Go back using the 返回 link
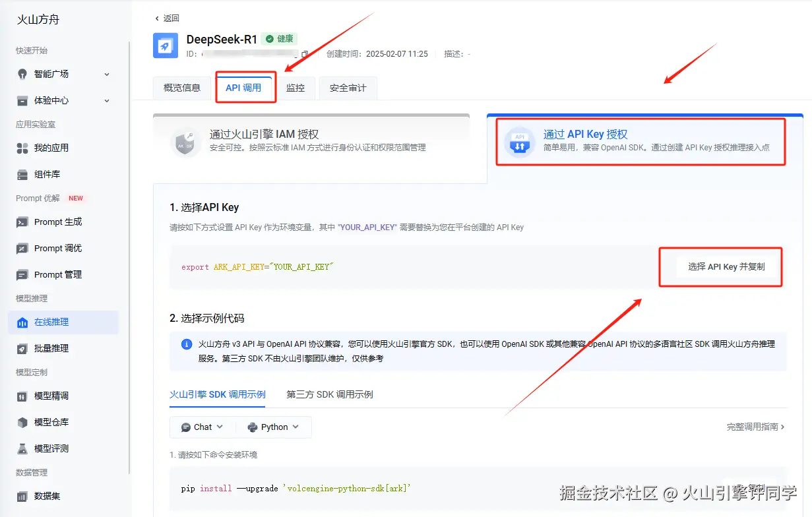 pos(167,18)
